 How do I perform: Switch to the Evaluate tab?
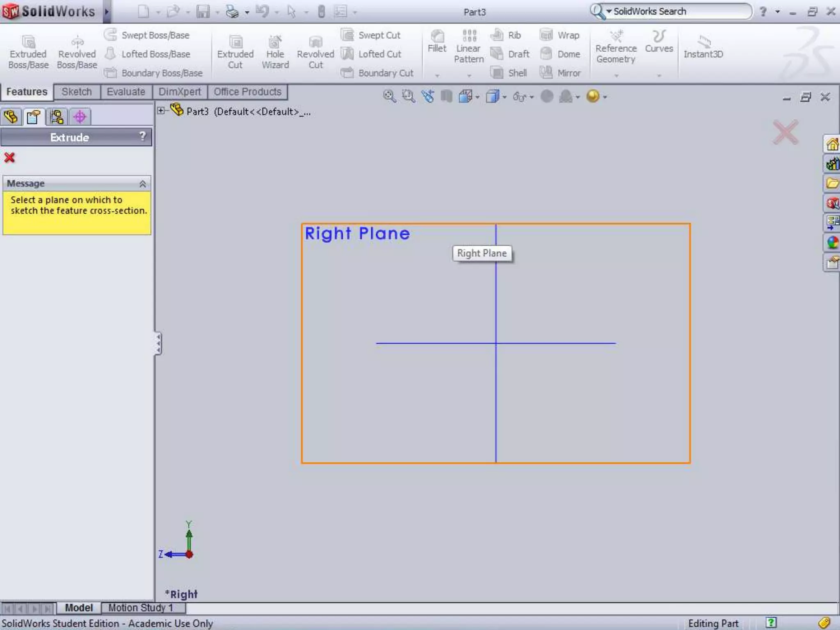(x=126, y=92)
